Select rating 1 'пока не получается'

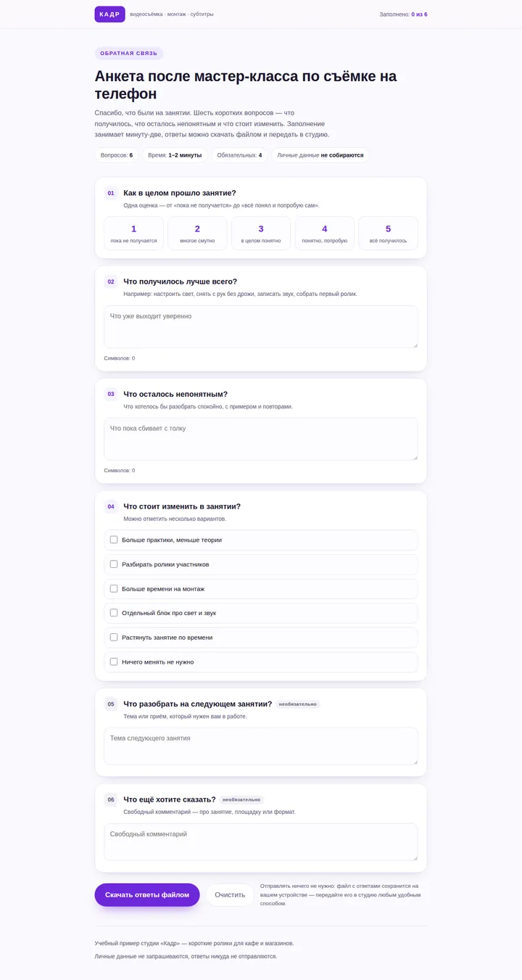(x=133, y=233)
